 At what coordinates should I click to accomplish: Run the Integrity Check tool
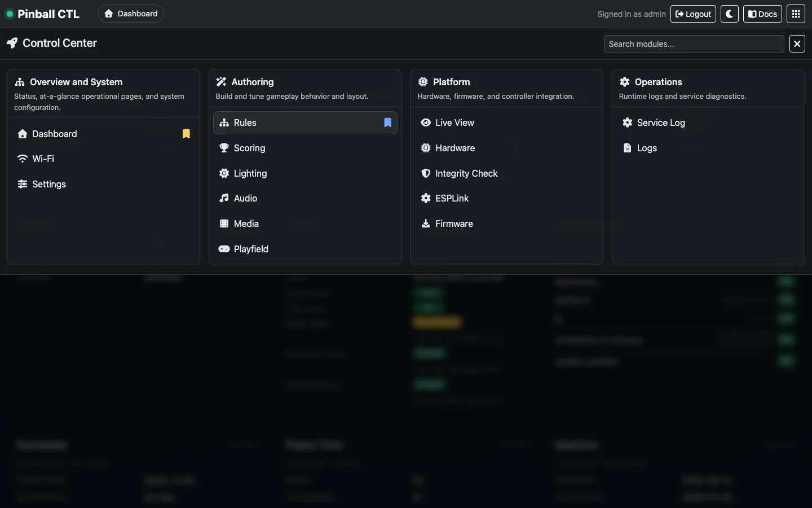pos(466,173)
